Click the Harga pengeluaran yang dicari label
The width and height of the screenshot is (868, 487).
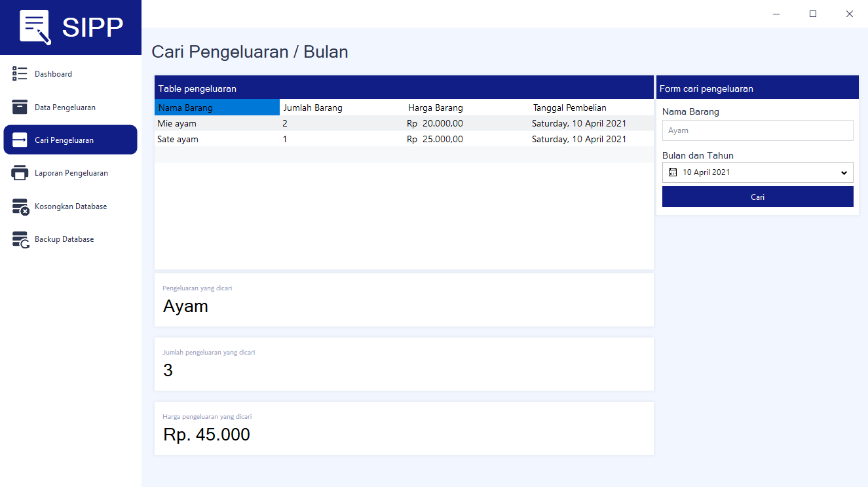tap(207, 416)
